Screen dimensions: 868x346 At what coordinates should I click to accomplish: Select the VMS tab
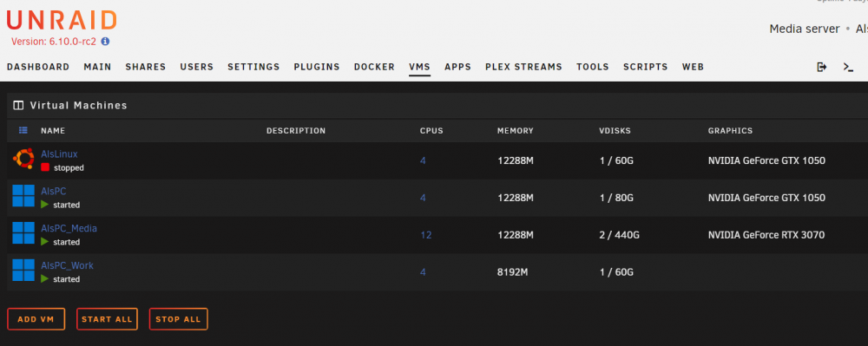pyautogui.click(x=419, y=67)
